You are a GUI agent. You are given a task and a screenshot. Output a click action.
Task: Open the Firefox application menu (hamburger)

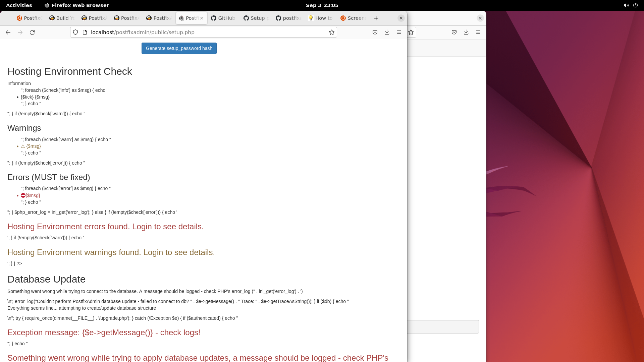tap(399, 33)
